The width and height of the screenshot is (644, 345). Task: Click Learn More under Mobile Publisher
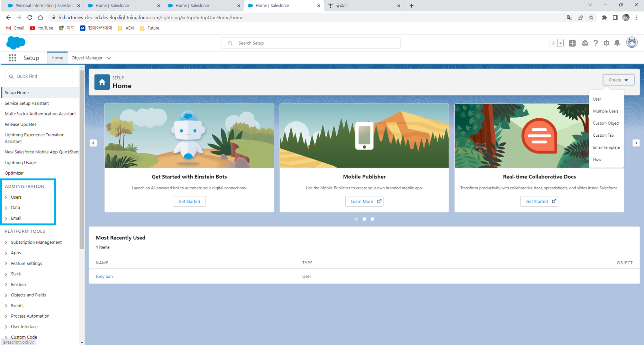click(364, 201)
